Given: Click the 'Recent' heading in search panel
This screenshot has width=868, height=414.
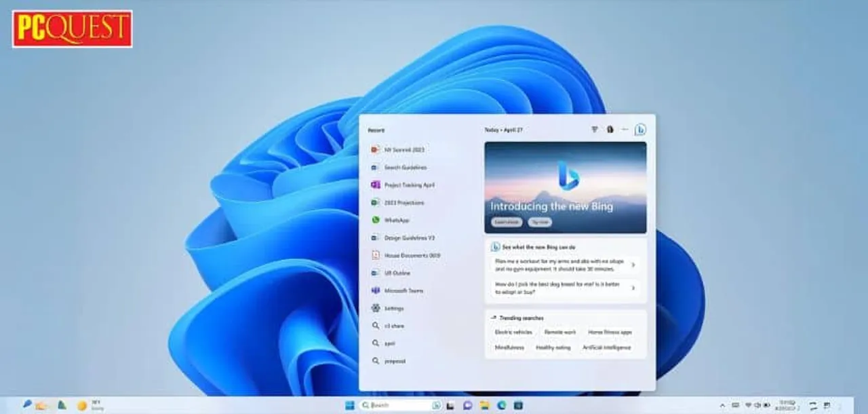Looking at the screenshot, I should 376,130.
